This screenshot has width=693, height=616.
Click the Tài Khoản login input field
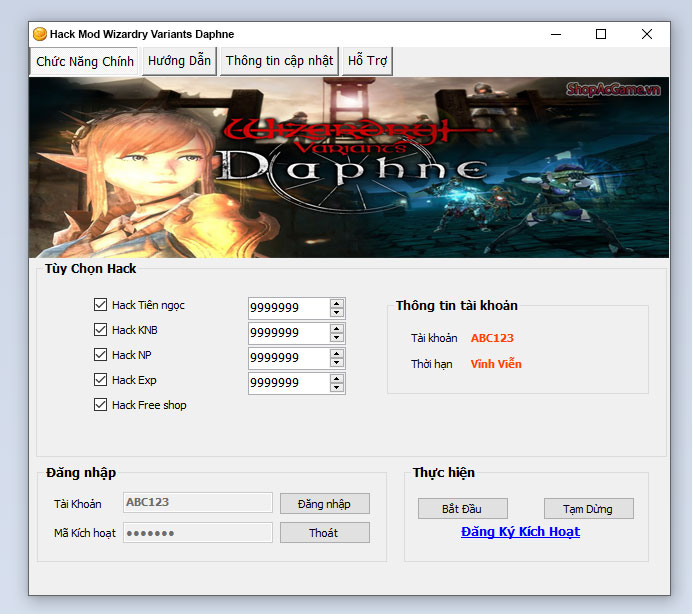pyautogui.click(x=198, y=503)
